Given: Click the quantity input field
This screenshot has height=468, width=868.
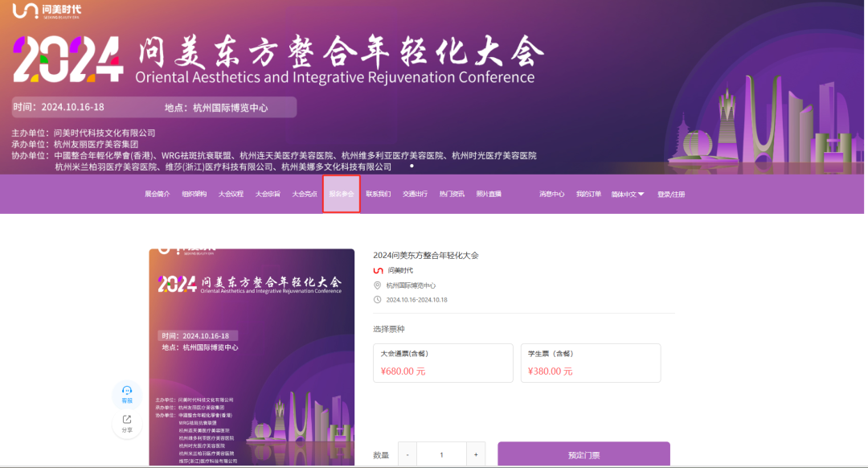Looking at the screenshot, I should click(442, 454).
